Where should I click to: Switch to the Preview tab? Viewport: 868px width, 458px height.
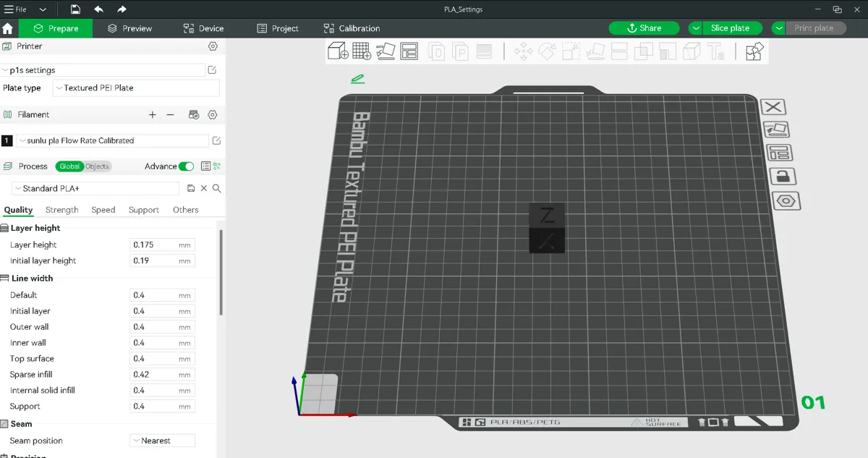point(130,28)
